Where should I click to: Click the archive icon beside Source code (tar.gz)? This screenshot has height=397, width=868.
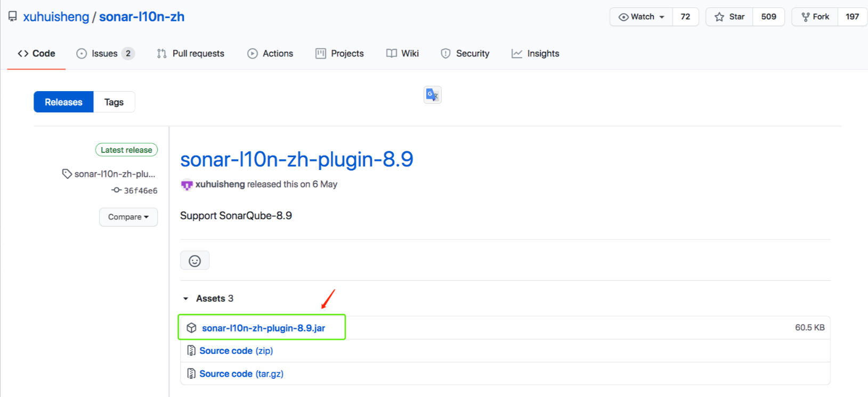coord(191,374)
